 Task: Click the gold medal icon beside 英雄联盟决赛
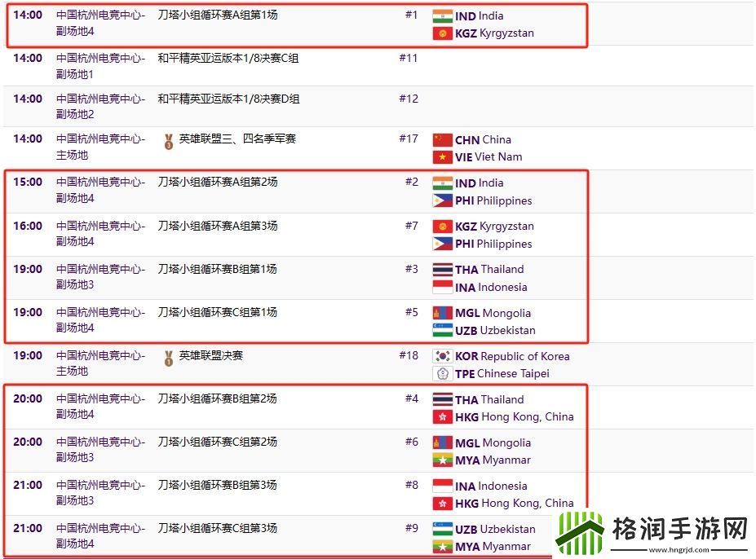coord(169,355)
